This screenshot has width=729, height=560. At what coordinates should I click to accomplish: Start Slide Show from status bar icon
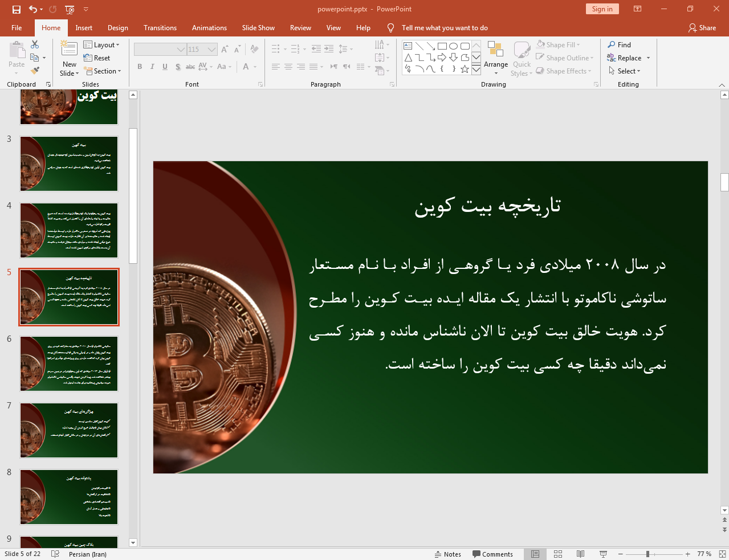click(x=603, y=554)
